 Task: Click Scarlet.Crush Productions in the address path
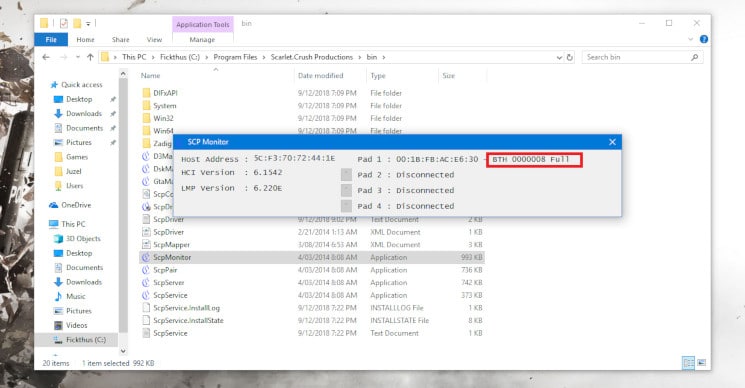(x=312, y=57)
